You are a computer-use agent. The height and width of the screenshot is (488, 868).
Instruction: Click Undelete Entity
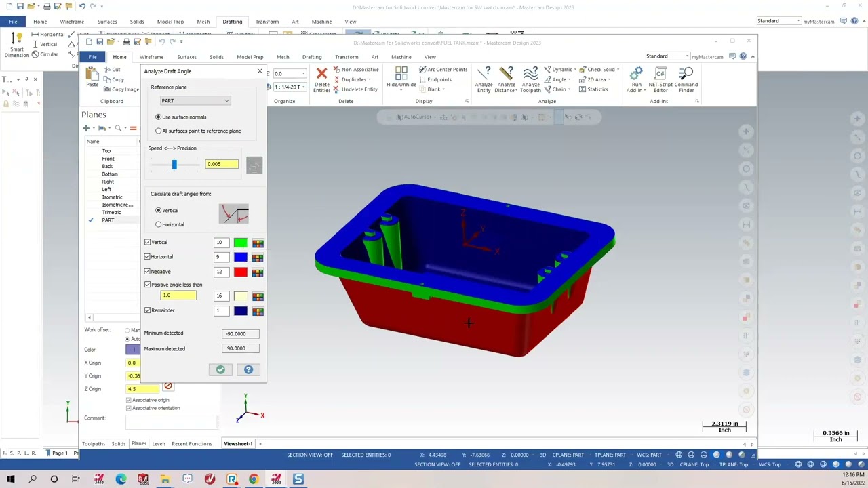pyautogui.click(x=355, y=89)
